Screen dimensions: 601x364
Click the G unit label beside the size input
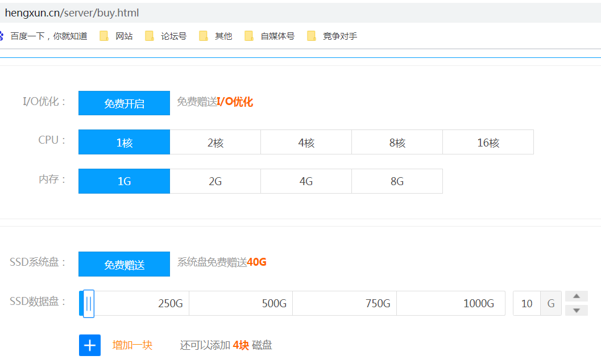pos(550,303)
